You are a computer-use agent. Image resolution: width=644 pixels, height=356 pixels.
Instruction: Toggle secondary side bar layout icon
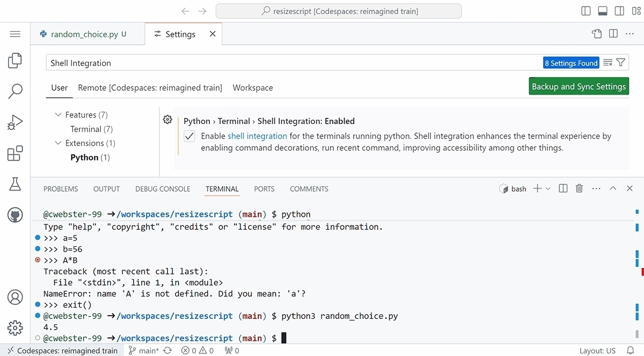pos(619,11)
